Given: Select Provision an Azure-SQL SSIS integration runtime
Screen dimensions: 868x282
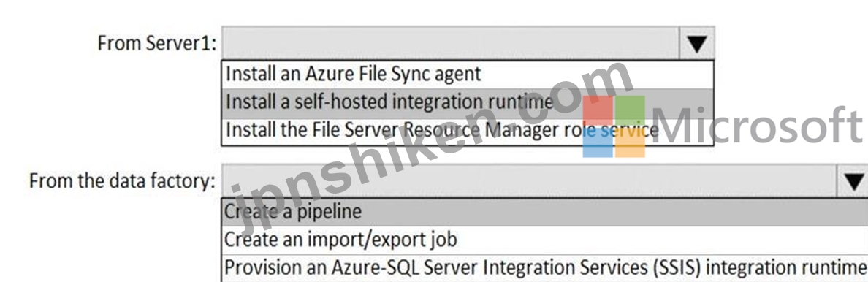Looking at the screenshot, I should pos(545,267).
